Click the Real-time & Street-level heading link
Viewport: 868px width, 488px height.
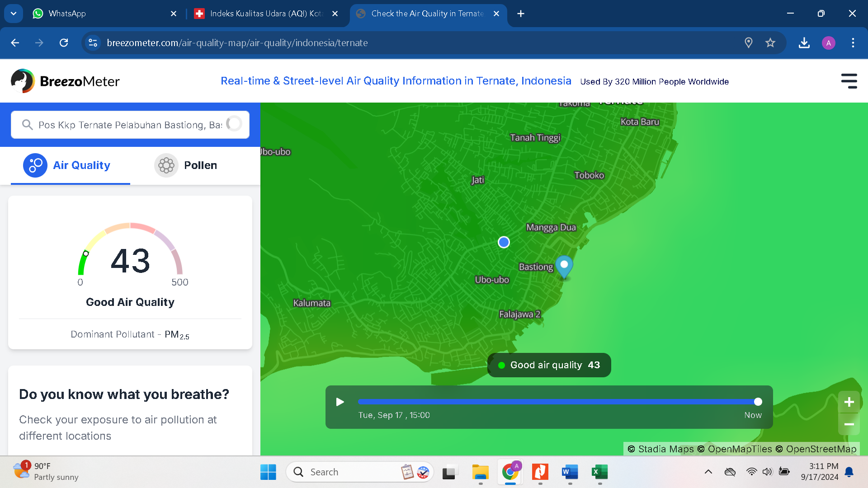coord(396,81)
